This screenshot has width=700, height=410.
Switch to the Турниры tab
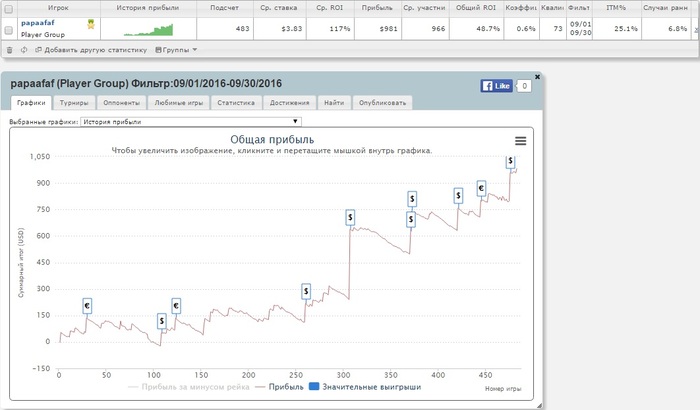pyautogui.click(x=74, y=103)
